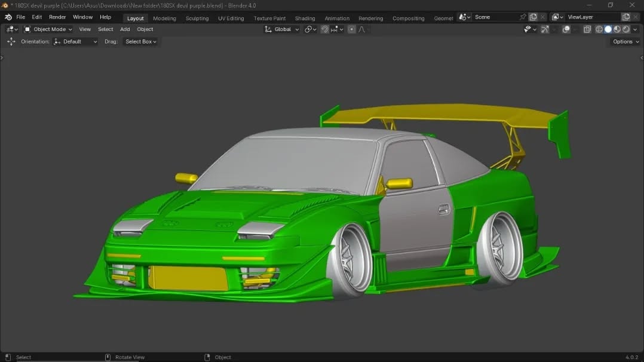
Task: Click the Move tool icon in tool settings
Action: [11, 41]
